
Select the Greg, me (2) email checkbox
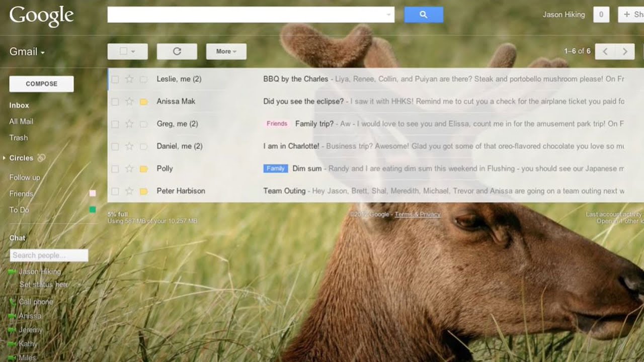(115, 124)
